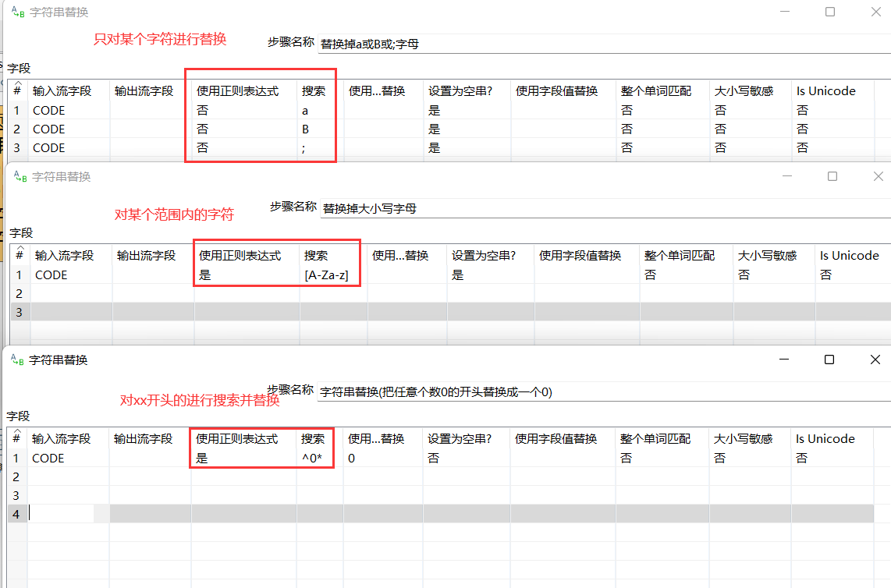Click the 设置为空串 value 否 in the bottom window
This screenshot has height=588, width=891.
click(434, 458)
